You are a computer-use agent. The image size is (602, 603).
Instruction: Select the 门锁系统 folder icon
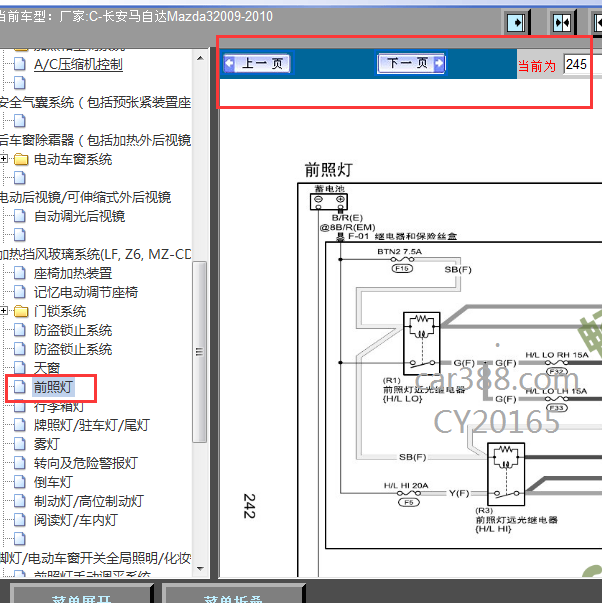point(21,311)
